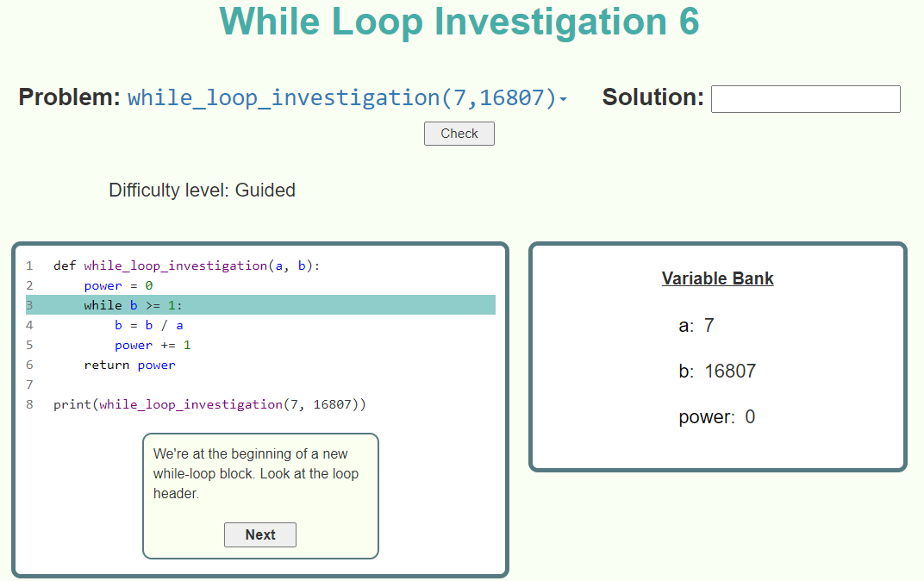Click the Check button
The height and width of the screenshot is (581, 924).
(459, 134)
